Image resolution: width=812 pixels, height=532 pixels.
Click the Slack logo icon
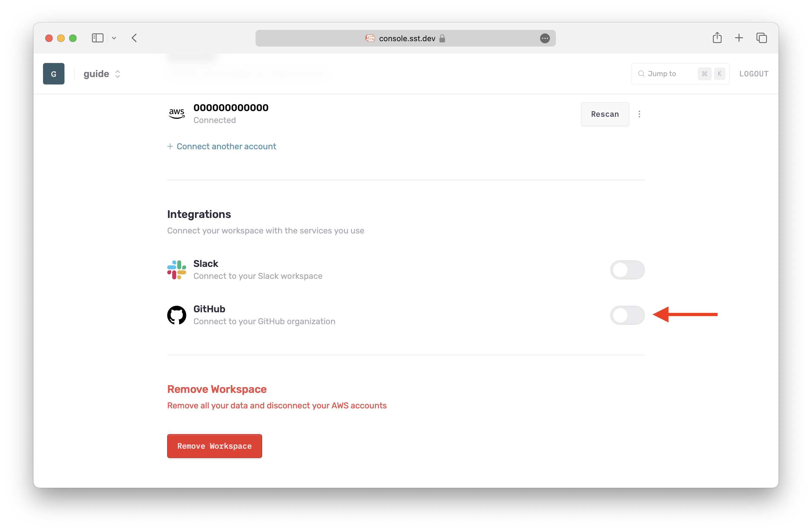[x=176, y=270]
